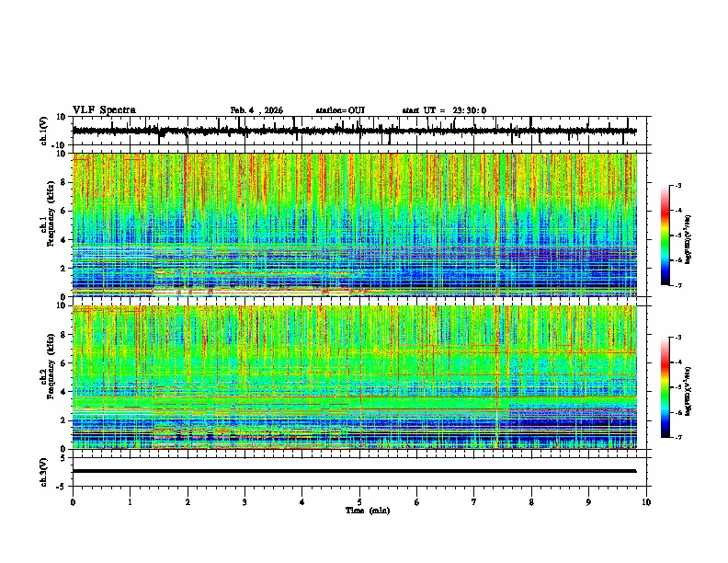Click time axis tick label '6'
728x563 pixels.
[x=417, y=502]
